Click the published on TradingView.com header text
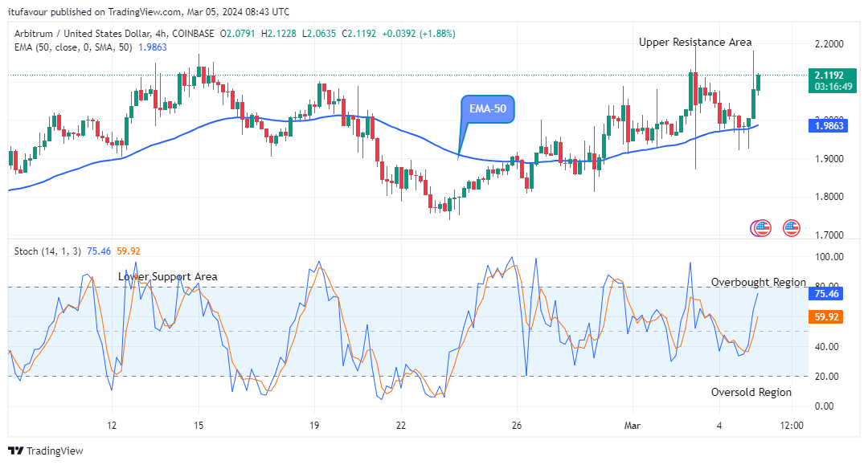This screenshot has width=868, height=465. click(x=149, y=11)
